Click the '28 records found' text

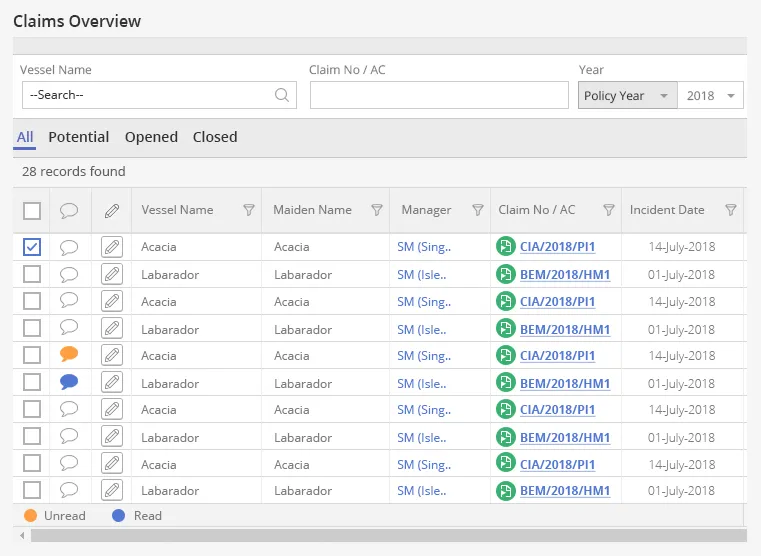[x=74, y=171]
